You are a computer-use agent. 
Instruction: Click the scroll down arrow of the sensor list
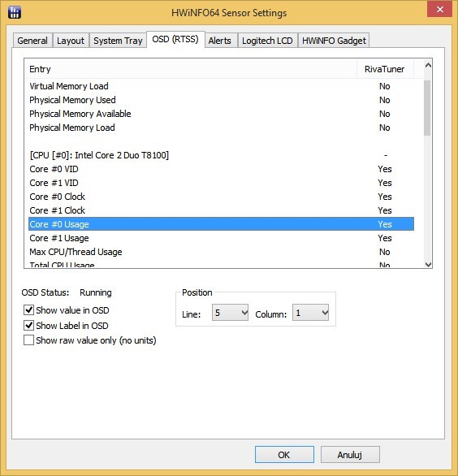tap(428, 265)
